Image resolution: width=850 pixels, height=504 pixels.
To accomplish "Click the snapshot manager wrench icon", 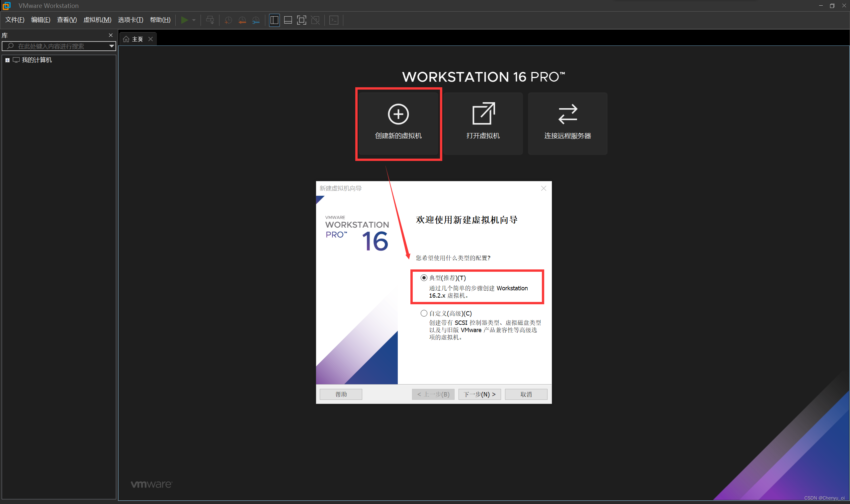I will 256,20.
